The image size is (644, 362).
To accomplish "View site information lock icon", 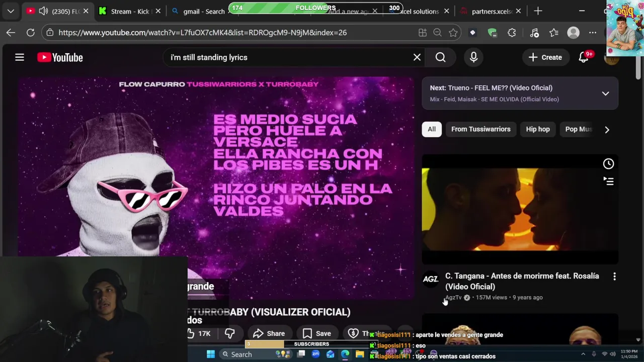I will coord(49,33).
